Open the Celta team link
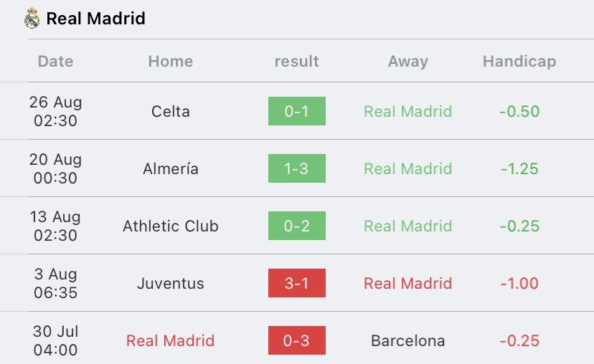The width and height of the screenshot is (594, 364). tap(171, 111)
